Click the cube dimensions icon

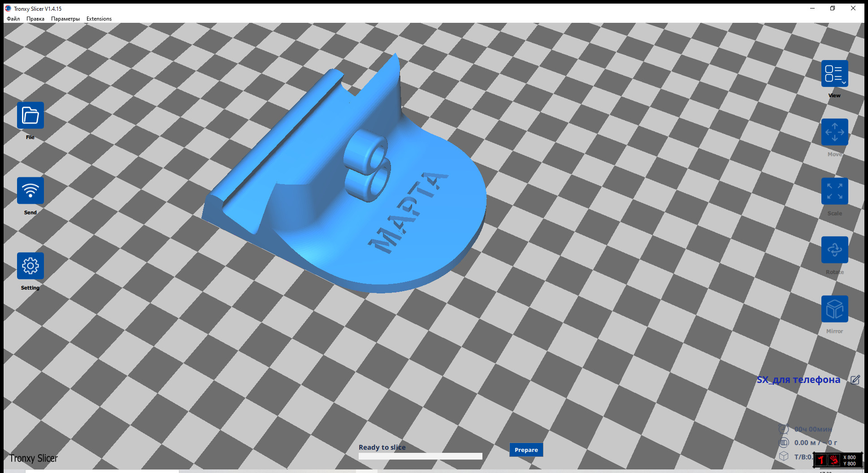tap(783, 456)
